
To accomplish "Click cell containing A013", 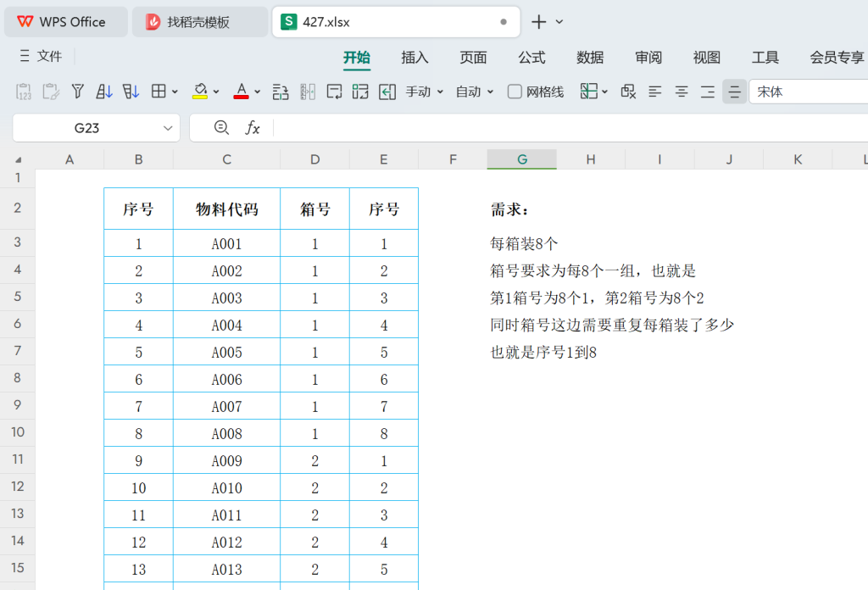I will coord(227,569).
